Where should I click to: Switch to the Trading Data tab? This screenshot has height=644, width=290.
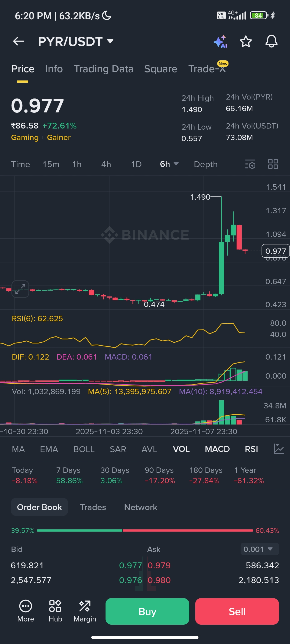tap(104, 69)
